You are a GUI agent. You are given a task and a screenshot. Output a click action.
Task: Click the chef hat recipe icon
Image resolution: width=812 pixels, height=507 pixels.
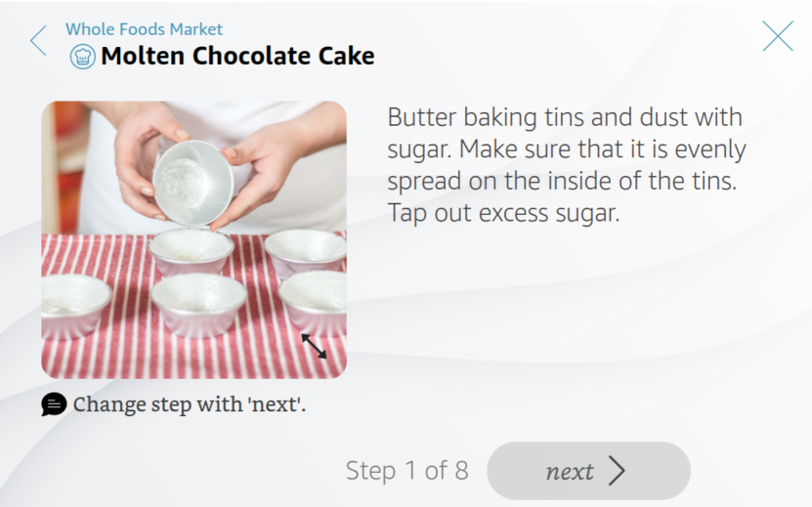82,57
